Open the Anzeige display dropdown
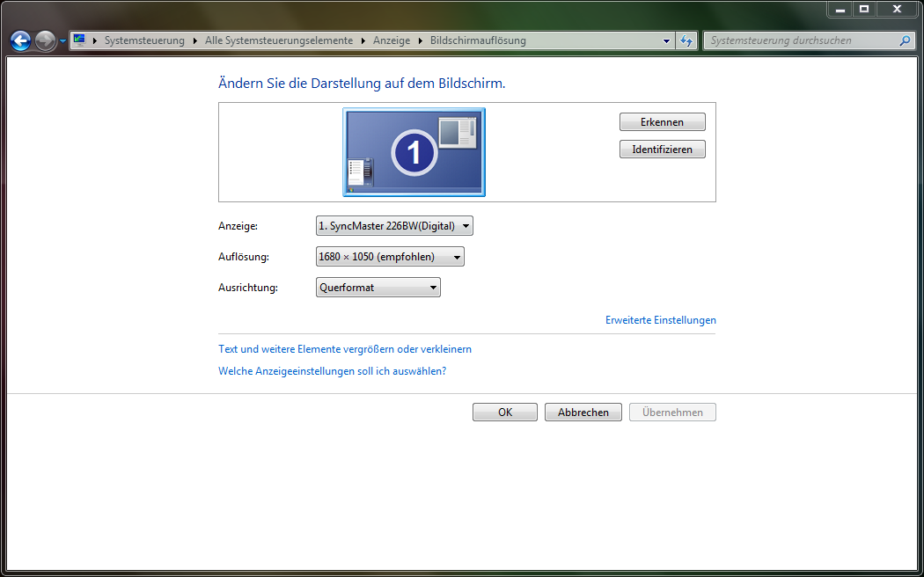This screenshot has height=577, width=924. 394,225
